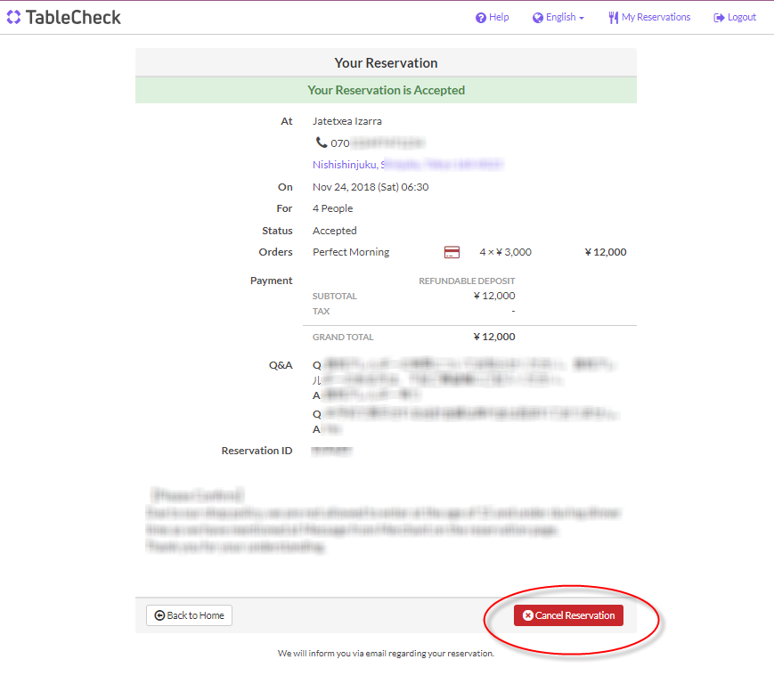Image resolution: width=774 pixels, height=700 pixels.
Task: Click the TableCheck brand name text
Action: (x=73, y=17)
